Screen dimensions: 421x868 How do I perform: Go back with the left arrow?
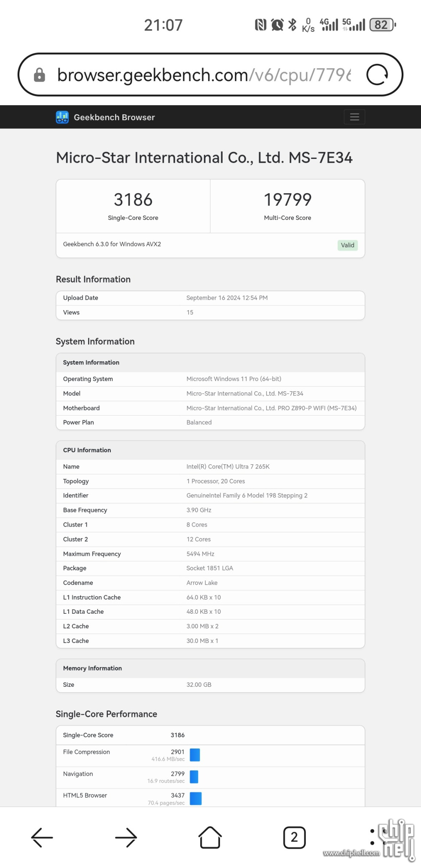point(42,837)
